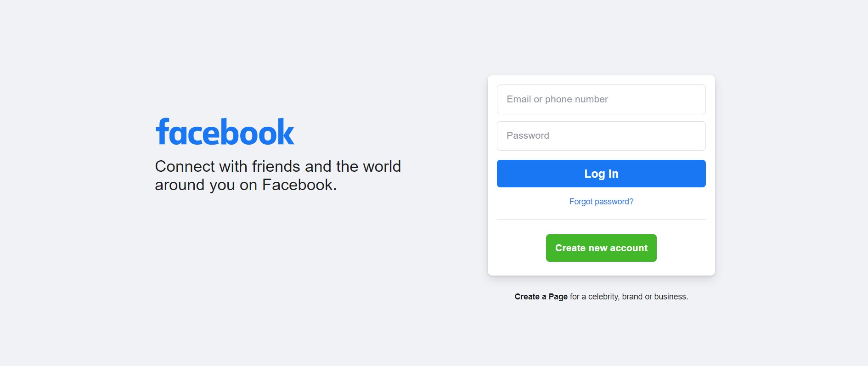Click the Connect with friends tagline text
Viewport: 868px width, 366px height.
[x=278, y=175]
